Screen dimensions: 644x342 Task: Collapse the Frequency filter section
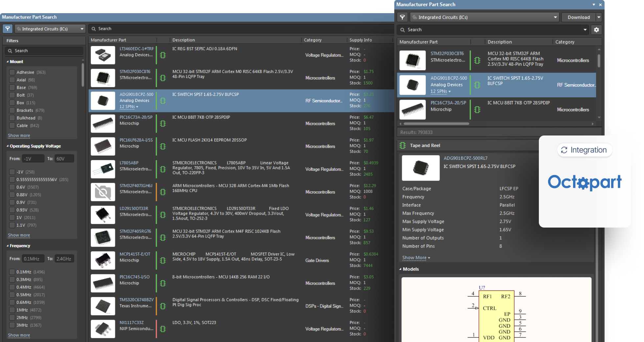tap(8, 246)
